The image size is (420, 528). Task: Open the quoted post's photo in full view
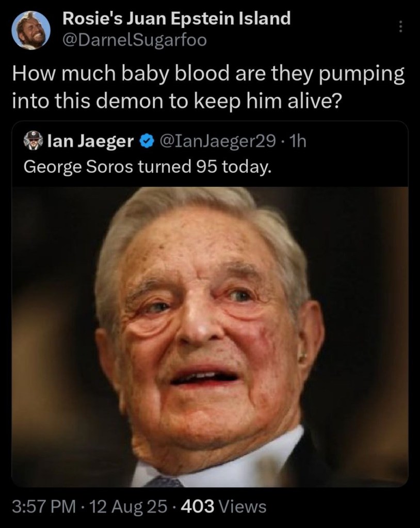209,335
